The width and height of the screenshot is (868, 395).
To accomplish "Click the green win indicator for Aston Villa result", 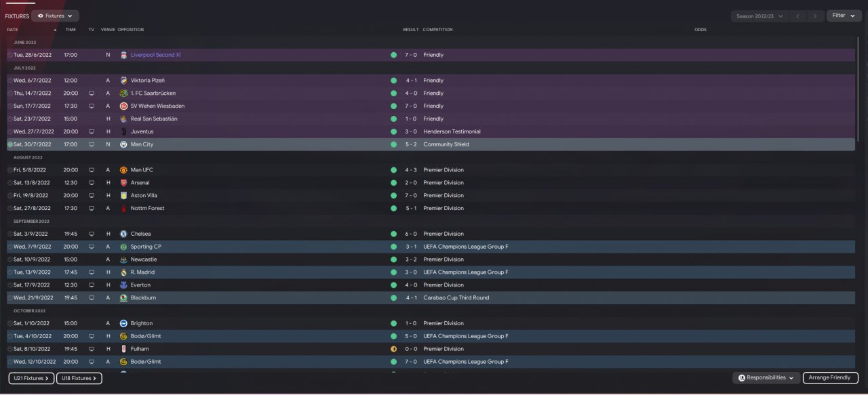I will [393, 196].
